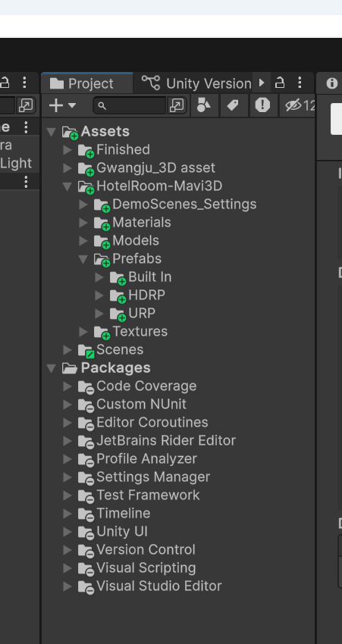
Task: Toggle the Project panel lock icon
Action: 280,83
